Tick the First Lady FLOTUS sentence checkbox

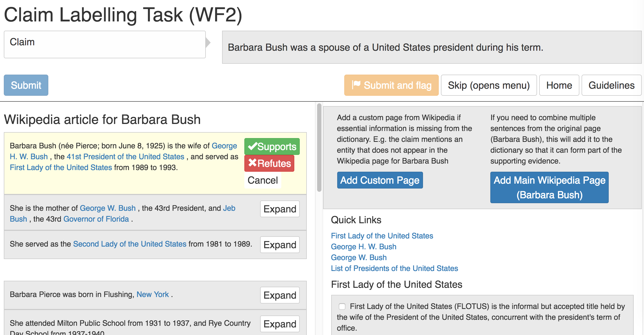pyautogui.click(x=342, y=307)
